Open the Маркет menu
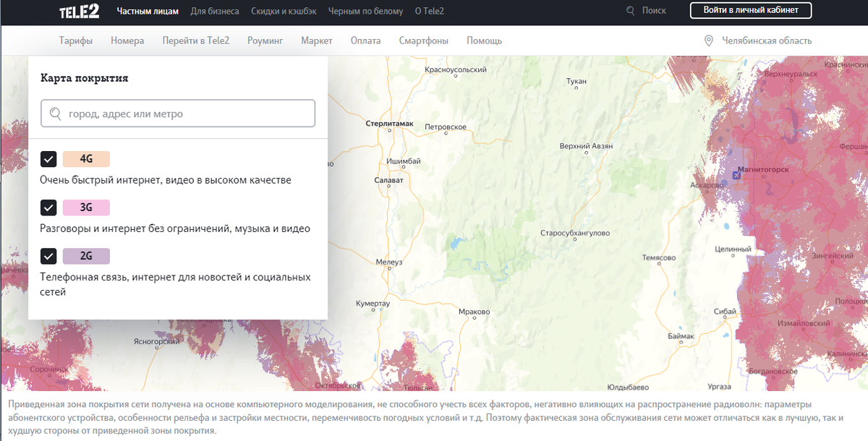Viewport: 868px width, 441px height. pos(317,40)
